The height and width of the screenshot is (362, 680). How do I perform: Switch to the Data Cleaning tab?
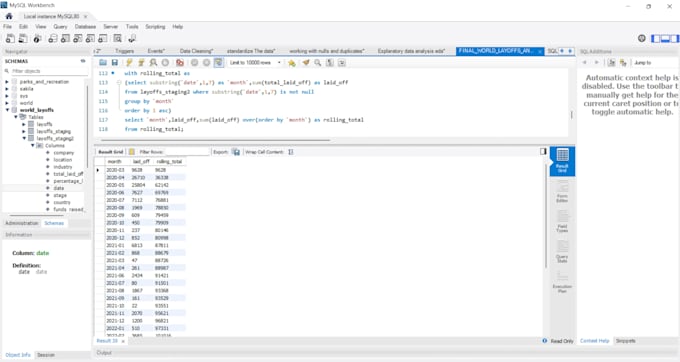(x=196, y=51)
